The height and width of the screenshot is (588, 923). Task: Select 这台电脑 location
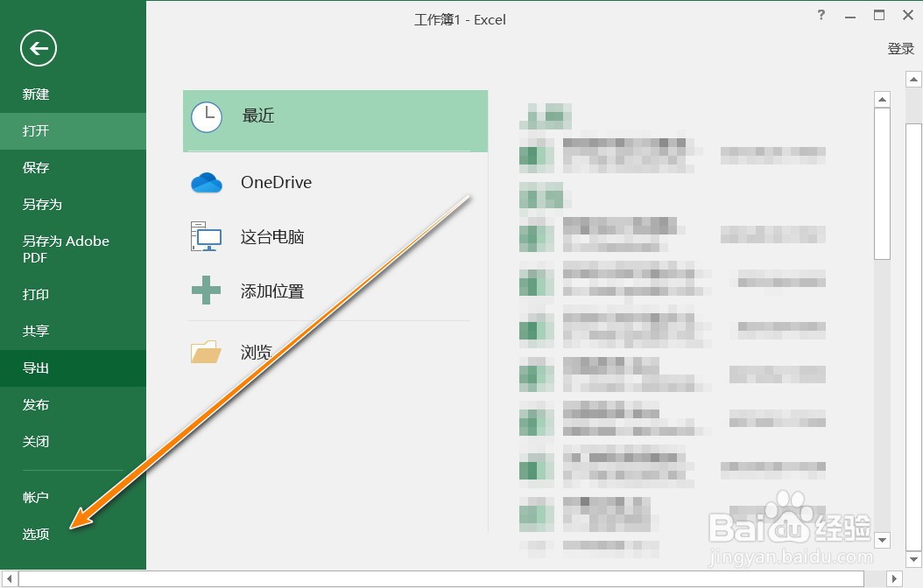point(335,237)
